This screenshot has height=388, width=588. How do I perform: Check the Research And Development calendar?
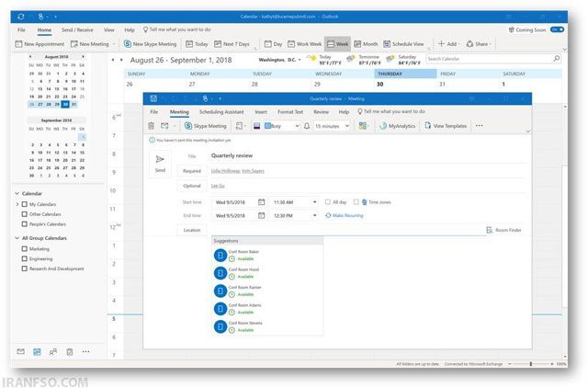tap(25, 268)
